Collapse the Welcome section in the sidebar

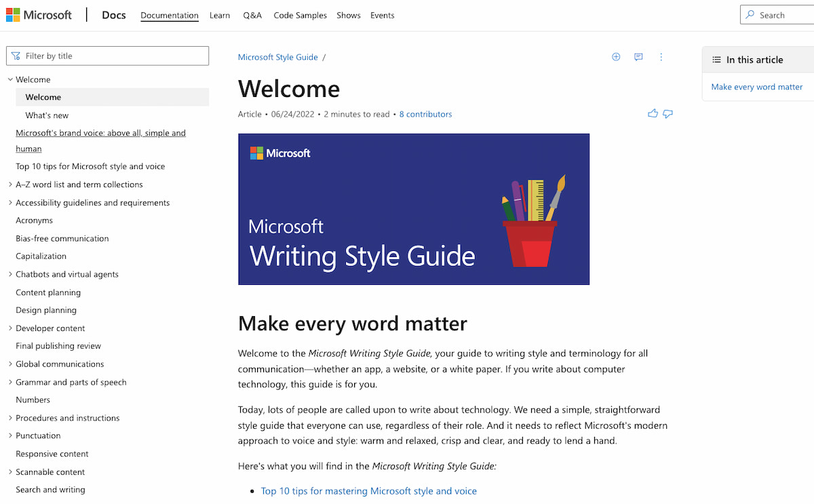pyautogui.click(x=9, y=79)
